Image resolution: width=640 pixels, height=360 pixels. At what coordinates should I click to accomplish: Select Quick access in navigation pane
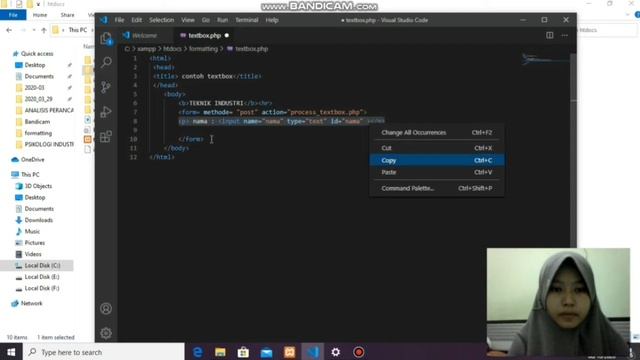(37, 53)
